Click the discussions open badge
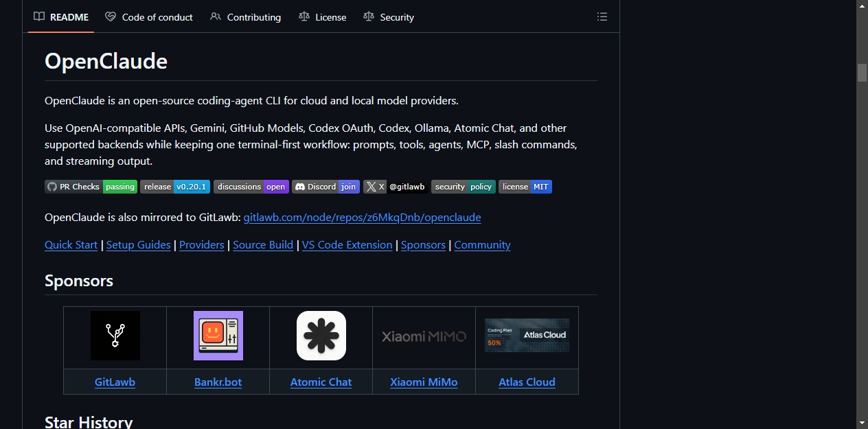The height and width of the screenshot is (429, 868). pos(251,187)
